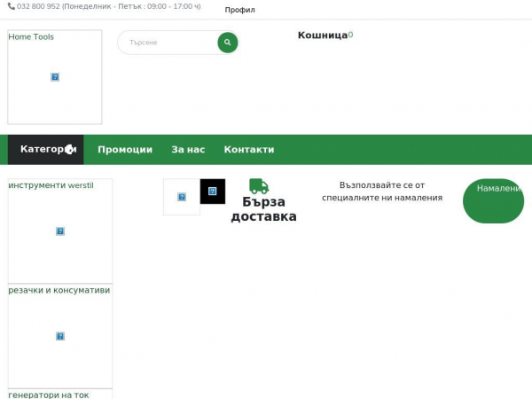Viewport: 532px width, 399px height.
Task: Click the green Намаления button
Action: (x=493, y=201)
